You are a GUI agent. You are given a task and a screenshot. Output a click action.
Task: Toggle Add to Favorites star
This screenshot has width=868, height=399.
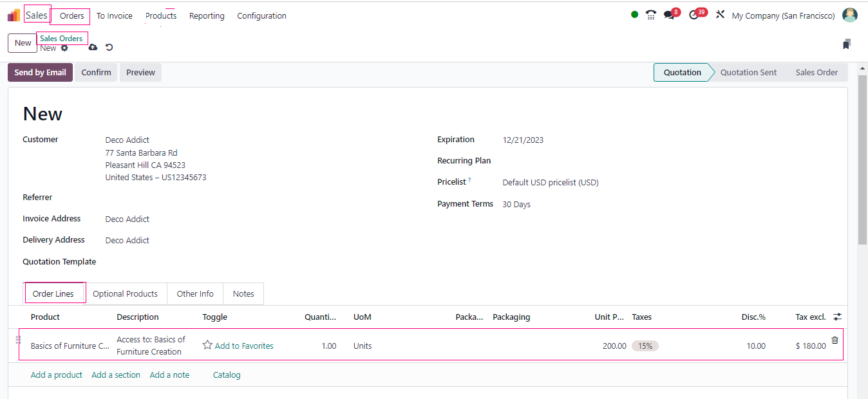[x=207, y=346]
